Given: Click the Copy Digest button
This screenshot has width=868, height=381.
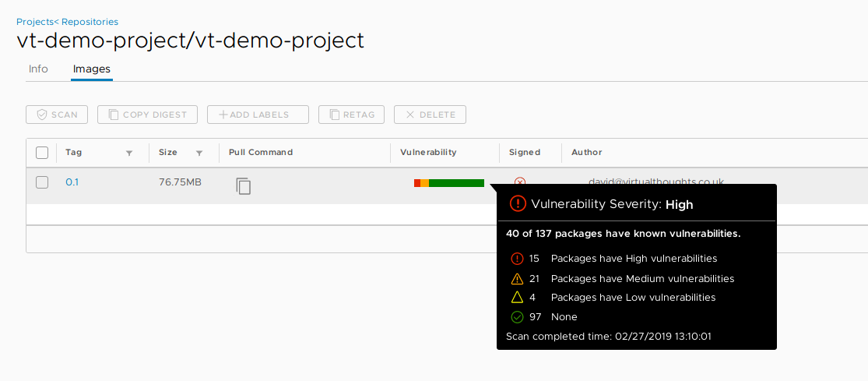Looking at the screenshot, I should (x=148, y=115).
